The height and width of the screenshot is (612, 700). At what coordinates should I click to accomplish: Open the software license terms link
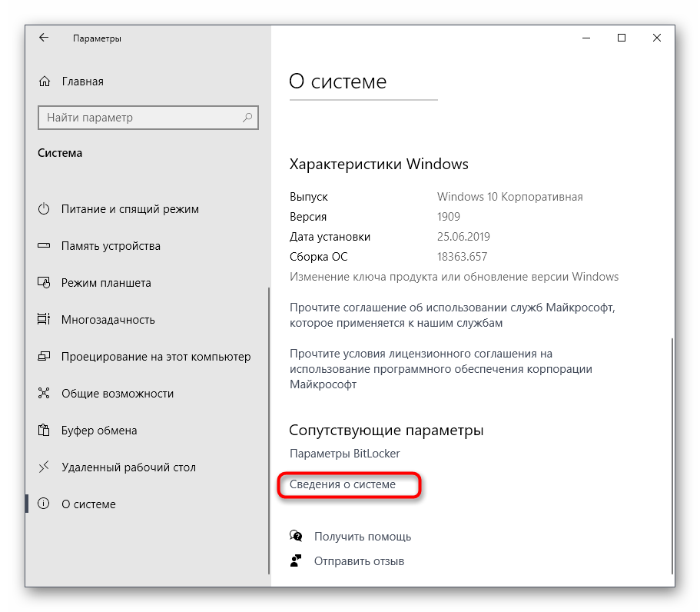pyautogui.click(x=441, y=369)
